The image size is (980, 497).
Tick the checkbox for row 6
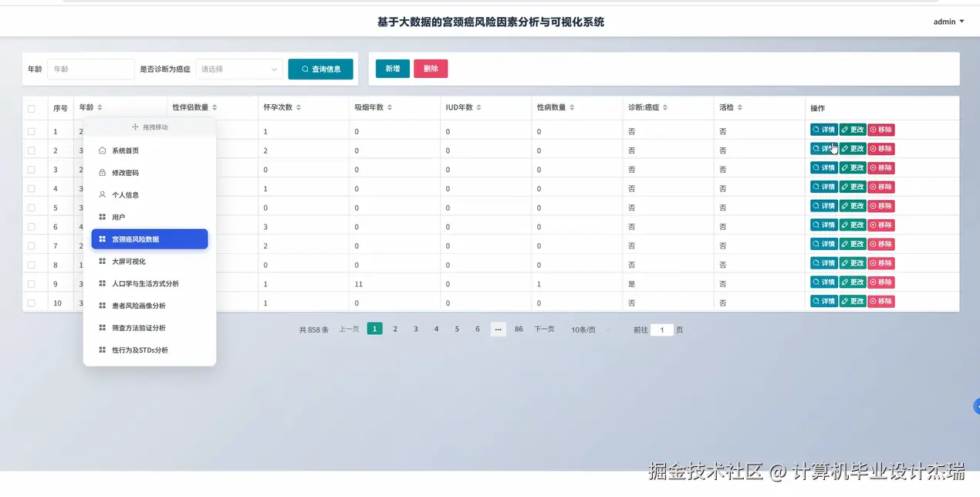point(32,227)
